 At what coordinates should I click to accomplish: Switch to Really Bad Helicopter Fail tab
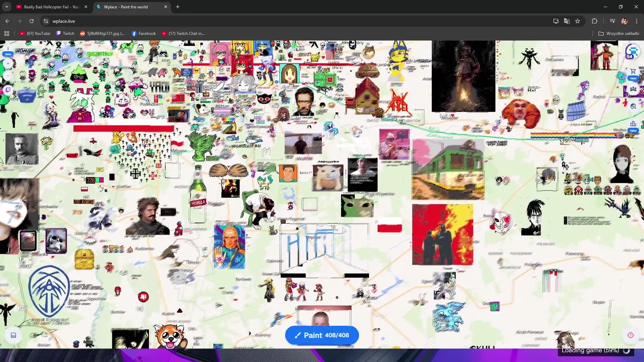(52, 7)
